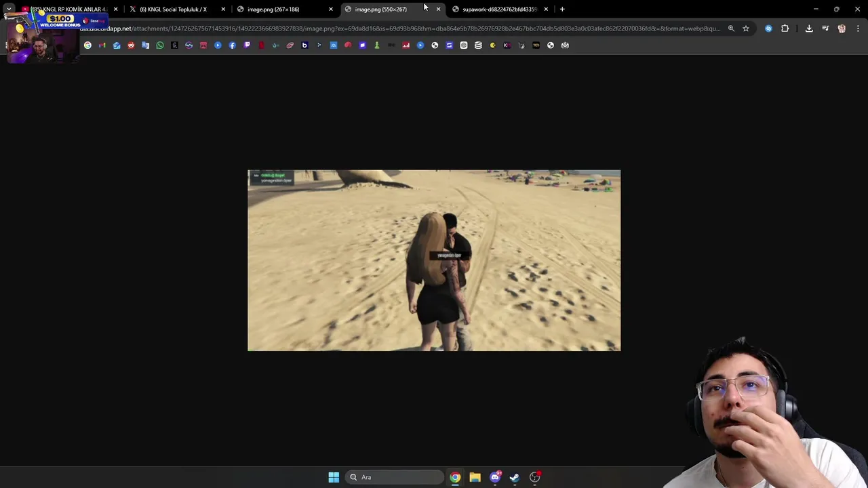Switch to the supawork tab
Viewport: 868px width, 488px height.
[x=500, y=9]
